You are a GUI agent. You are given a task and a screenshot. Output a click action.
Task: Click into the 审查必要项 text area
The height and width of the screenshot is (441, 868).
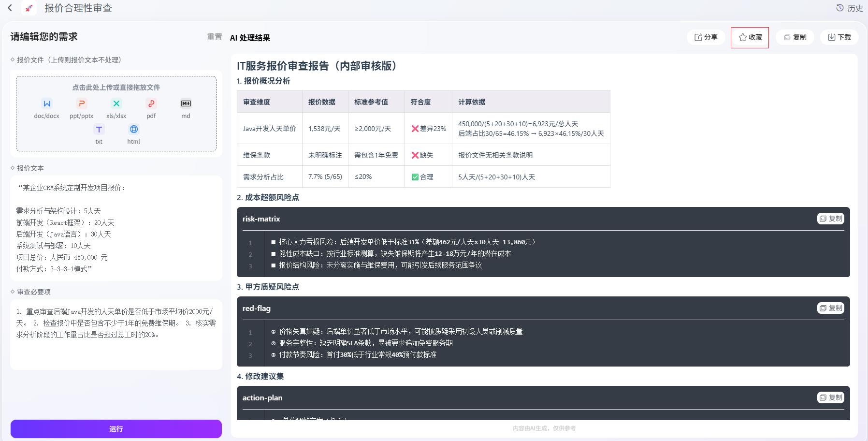point(116,335)
